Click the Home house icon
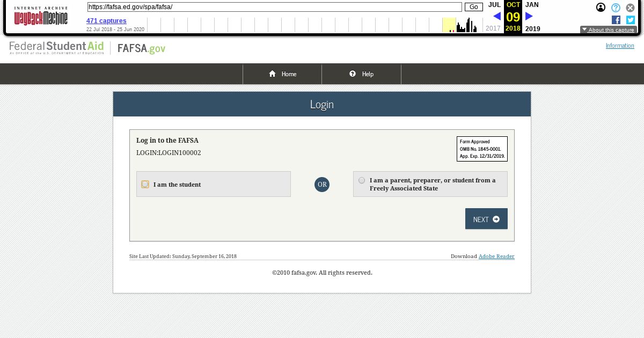This screenshot has height=338, width=644. [273, 74]
